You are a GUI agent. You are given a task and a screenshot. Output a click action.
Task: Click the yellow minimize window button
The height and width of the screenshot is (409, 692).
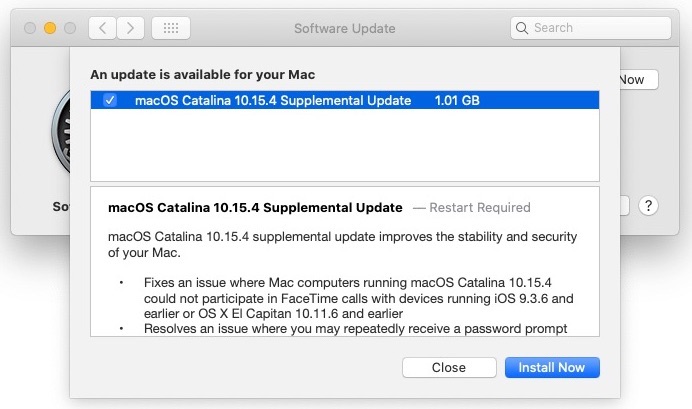50,28
